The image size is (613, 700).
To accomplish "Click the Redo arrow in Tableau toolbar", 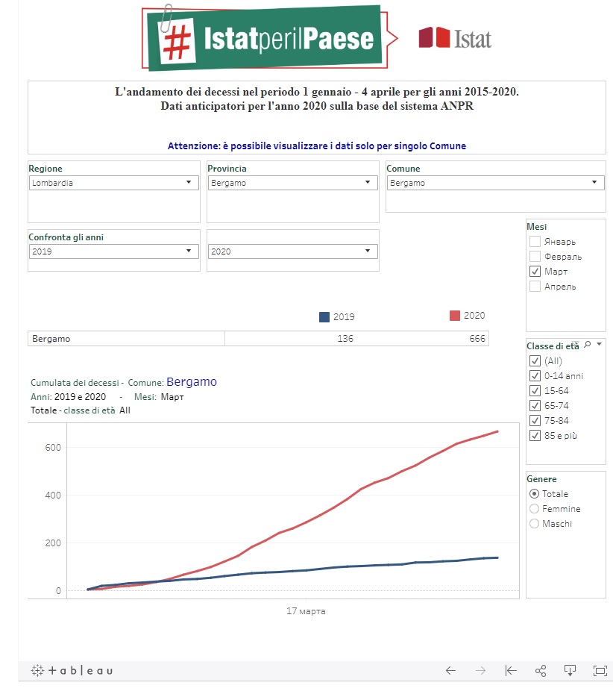I will (x=481, y=670).
